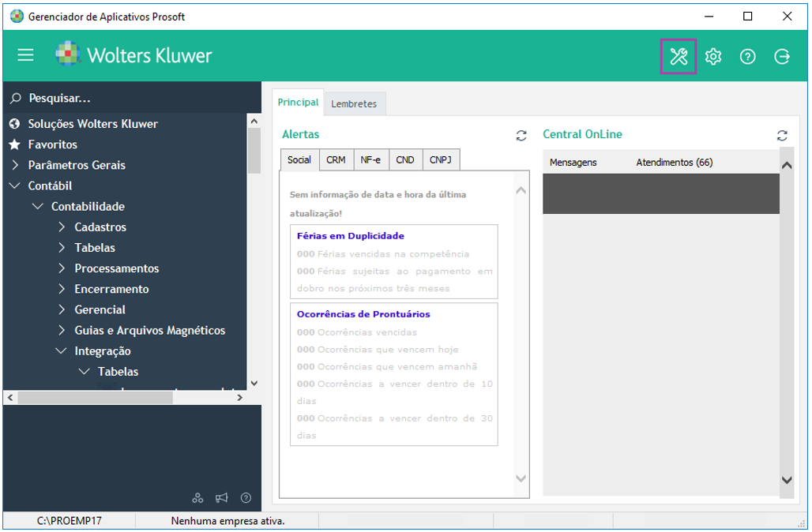This screenshot has width=812, height=532.
Task: Switch to the Principal tab
Action: point(298,102)
